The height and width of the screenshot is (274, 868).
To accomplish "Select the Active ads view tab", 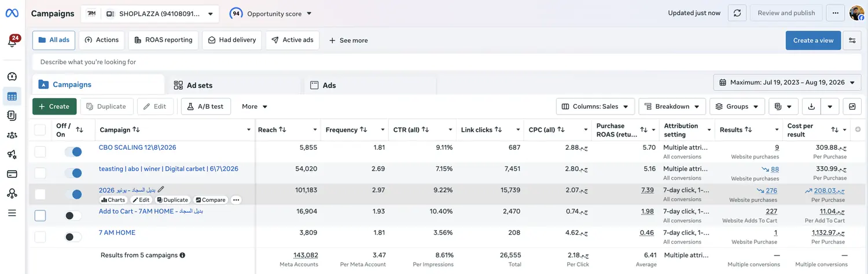I will point(292,40).
